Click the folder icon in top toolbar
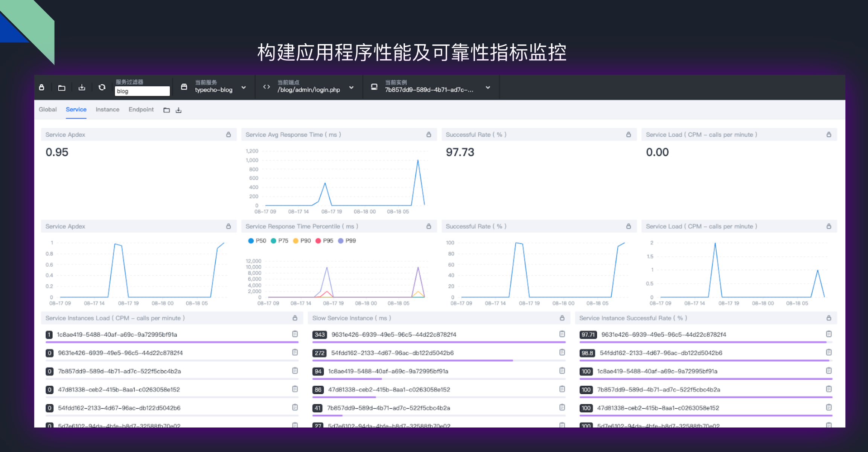 [x=62, y=88]
